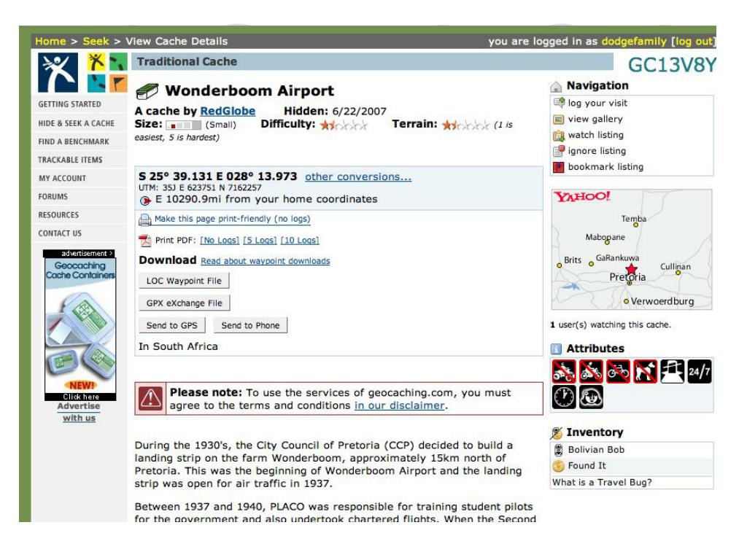The width and height of the screenshot is (747, 560).
Task: Click the yellow logo tile icon
Action: pyautogui.click(x=96, y=62)
